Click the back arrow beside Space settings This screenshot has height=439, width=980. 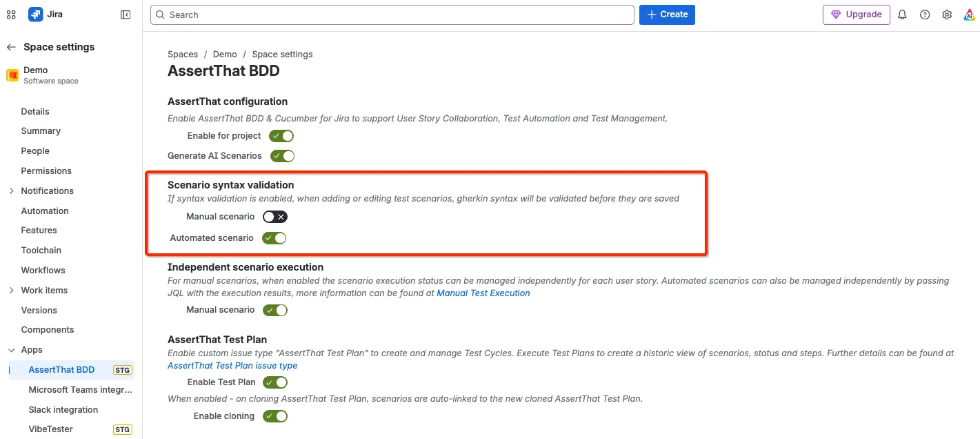pos(11,47)
